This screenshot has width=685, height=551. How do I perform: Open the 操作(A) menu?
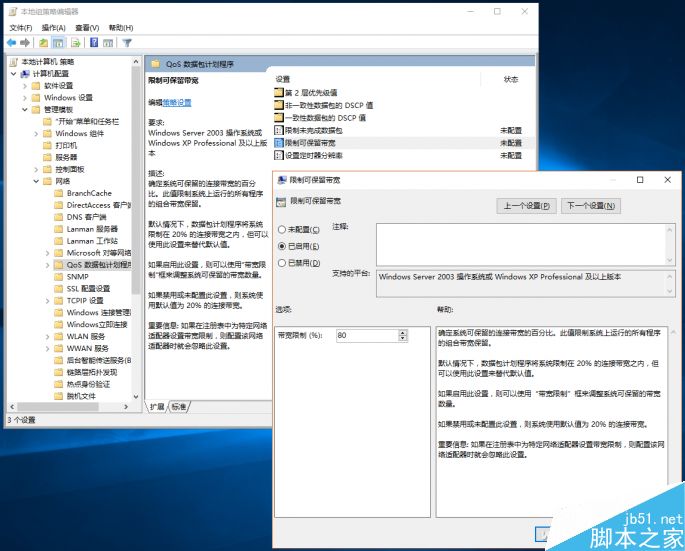tap(54, 27)
